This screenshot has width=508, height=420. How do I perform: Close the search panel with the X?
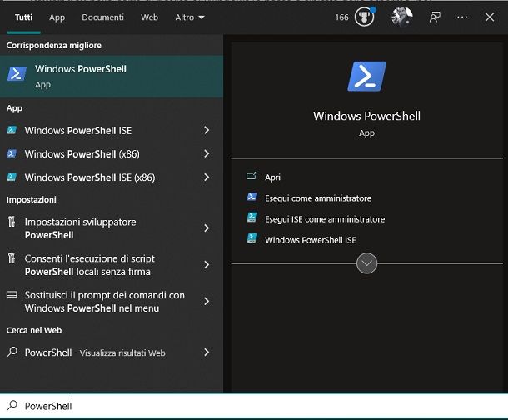click(x=490, y=17)
